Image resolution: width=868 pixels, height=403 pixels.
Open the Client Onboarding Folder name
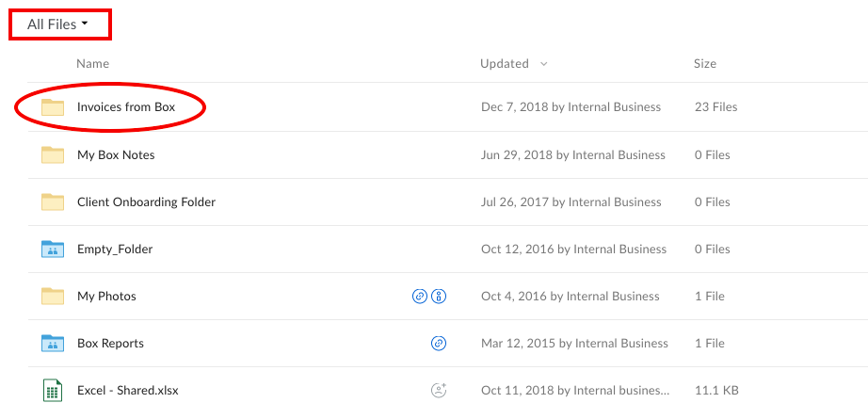pyautogui.click(x=146, y=202)
